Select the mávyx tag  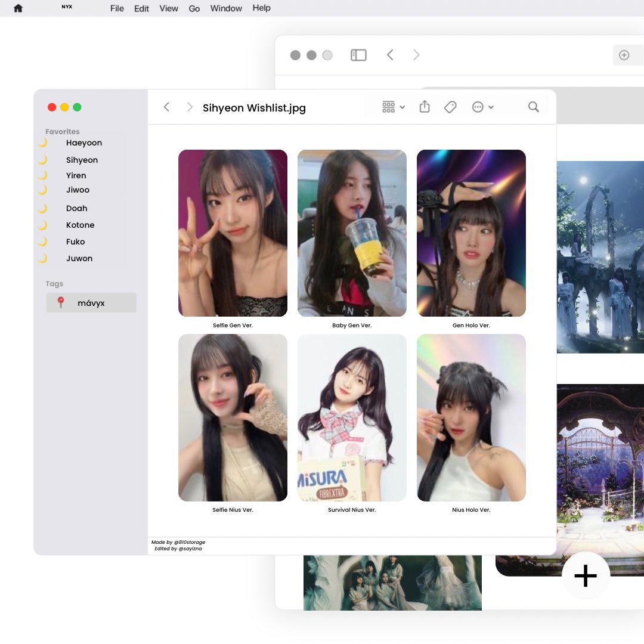(x=91, y=303)
